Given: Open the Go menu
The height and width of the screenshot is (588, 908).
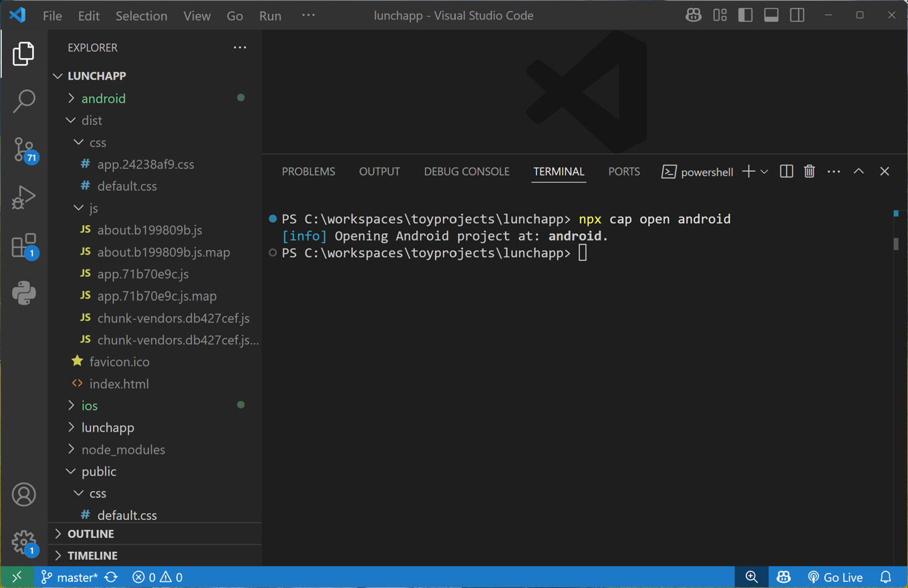Looking at the screenshot, I should coord(235,15).
